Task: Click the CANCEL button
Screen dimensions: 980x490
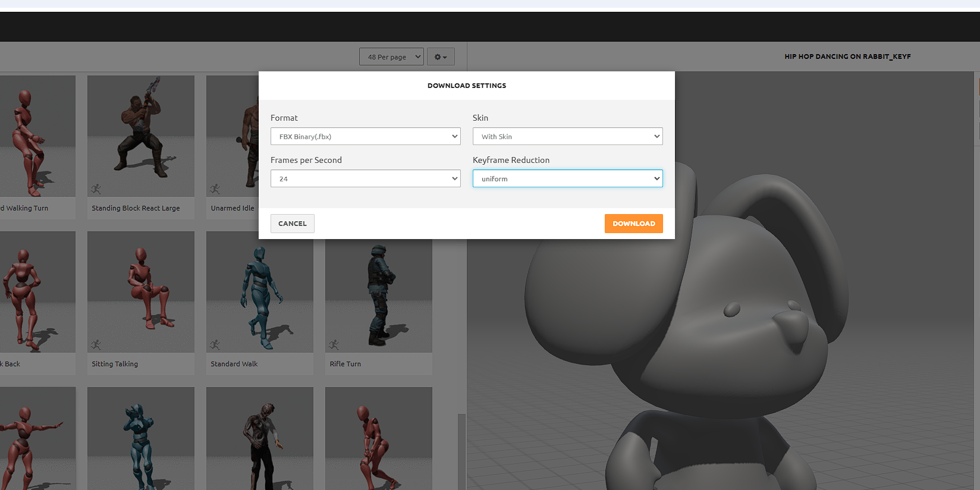Action: click(x=292, y=224)
